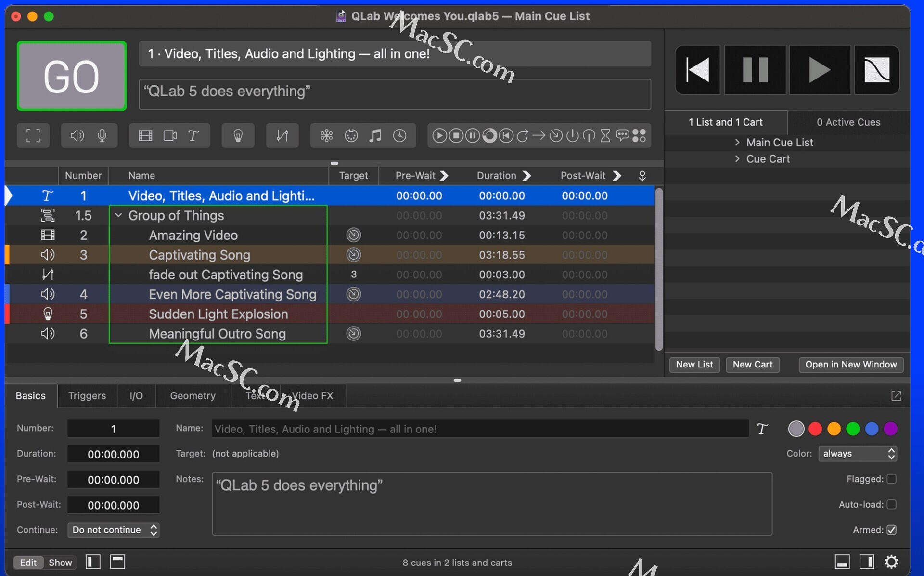Add a Timecode cue (clock icon)
This screenshot has height=576, width=924.
(x=399, y=136)
